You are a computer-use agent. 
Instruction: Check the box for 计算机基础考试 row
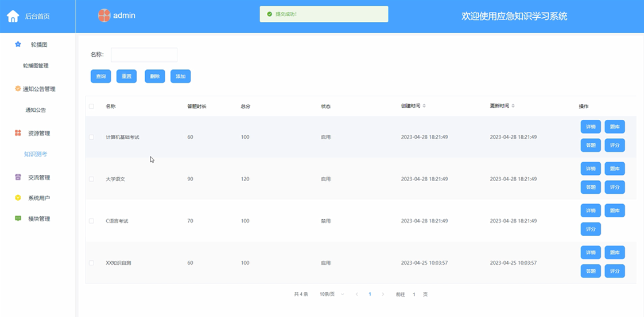[x=91, y=137]
